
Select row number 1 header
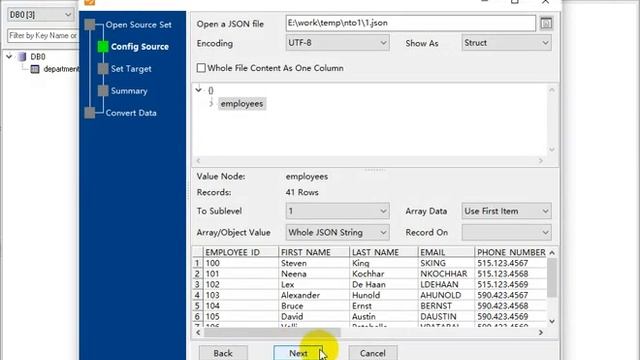(198, 263)
